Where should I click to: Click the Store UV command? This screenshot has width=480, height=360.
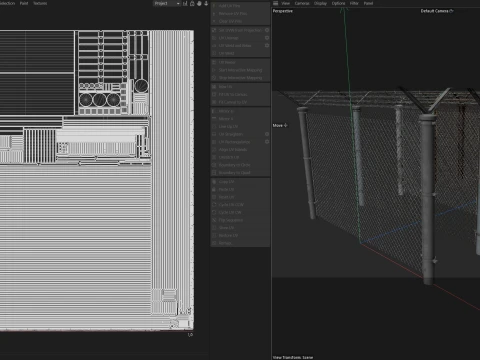click(x=226, y=228)
